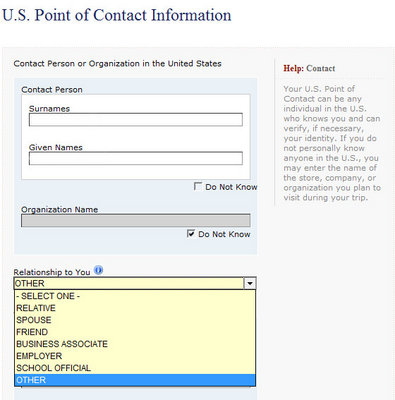Click the help paragraph about U.S. contacts
Image resolution: width=395 pixels, height=400 pixels.
(332, 143)
